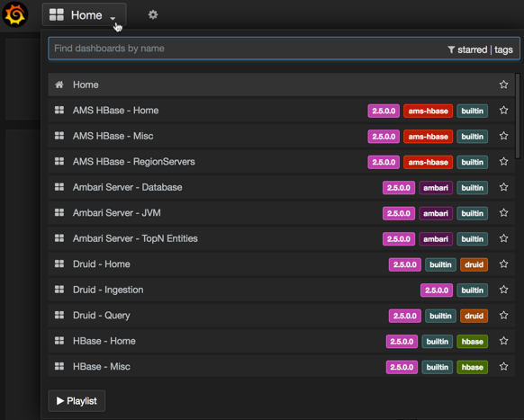Expand the Home dashboard dropdown arrow
Screen dimensions: 524x420
click(113, 18)
